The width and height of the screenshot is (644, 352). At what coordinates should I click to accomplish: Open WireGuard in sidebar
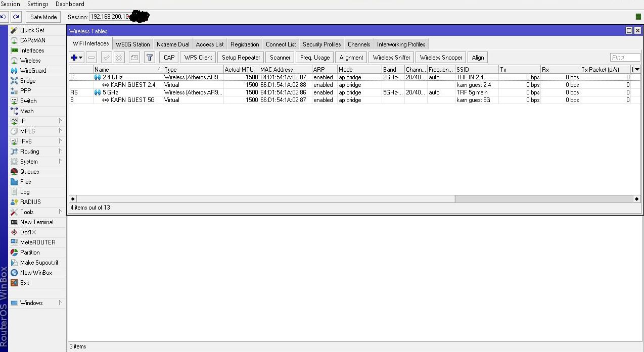coord(33,71)
